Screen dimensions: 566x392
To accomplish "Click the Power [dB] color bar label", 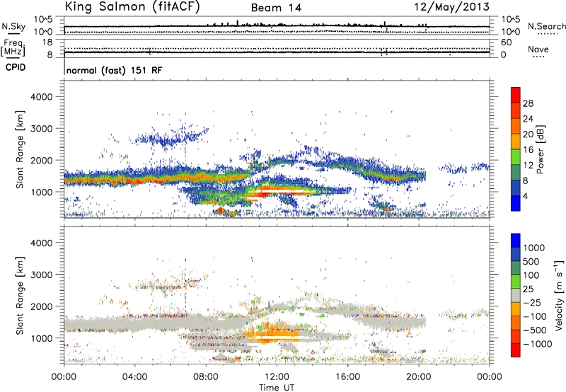I will pyautogui.click(x=541, y=149).
